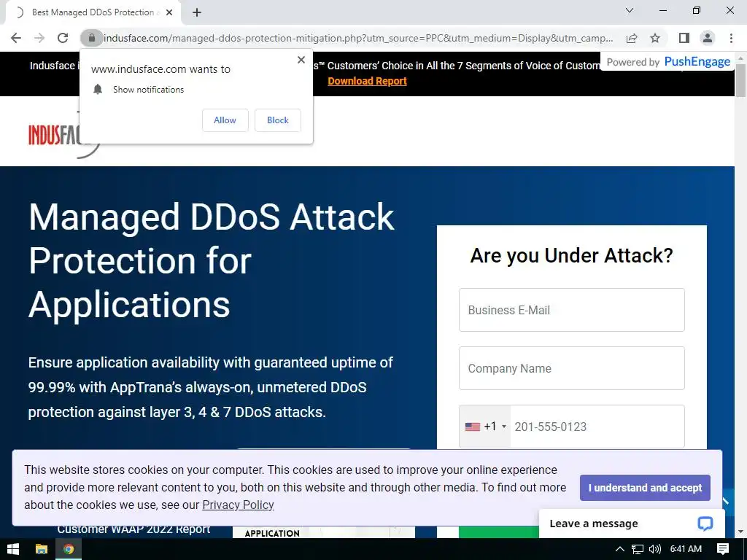This screenshot has width=747, height=560.
Task: Open the browser side panel
Action: [684, 38]
